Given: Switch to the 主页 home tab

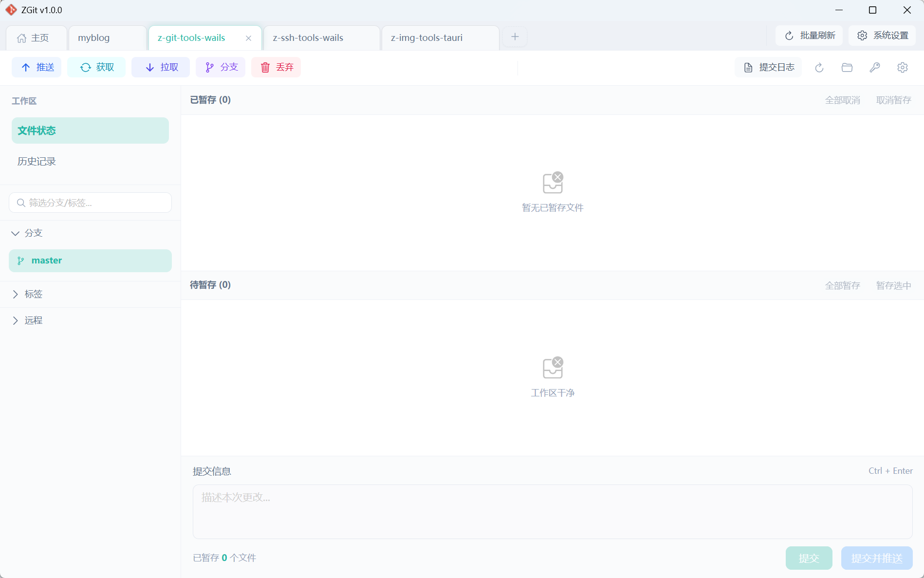Looking at the screenshot, I should (37, 38).
